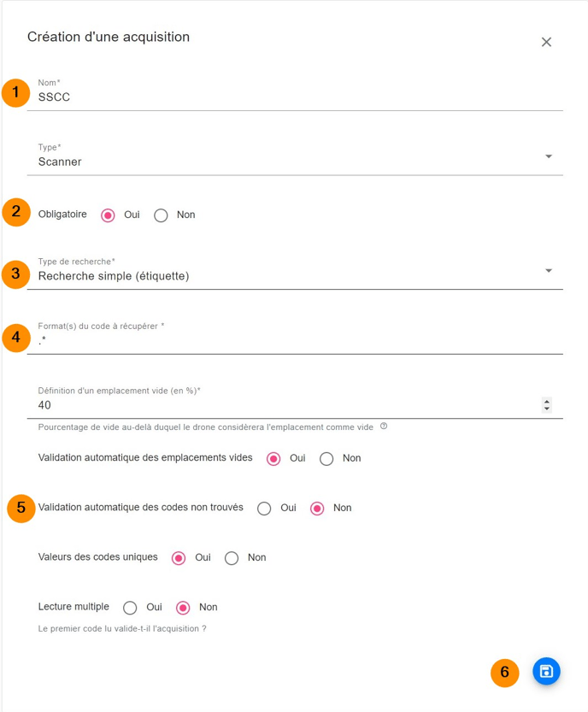Image resolution: width=588 pixels, height=712 pixels.
Task: Set Valeurs des codes uniques to Non
Action: coord(232,558)
